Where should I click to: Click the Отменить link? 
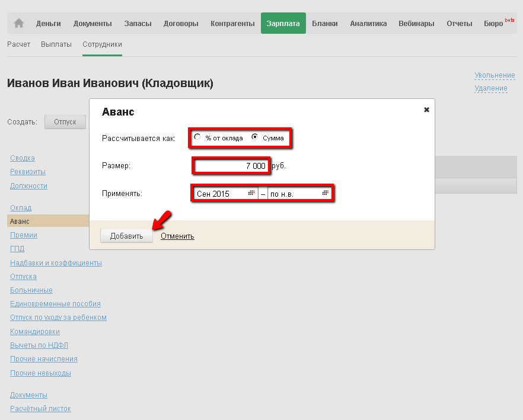click(177, 236)
